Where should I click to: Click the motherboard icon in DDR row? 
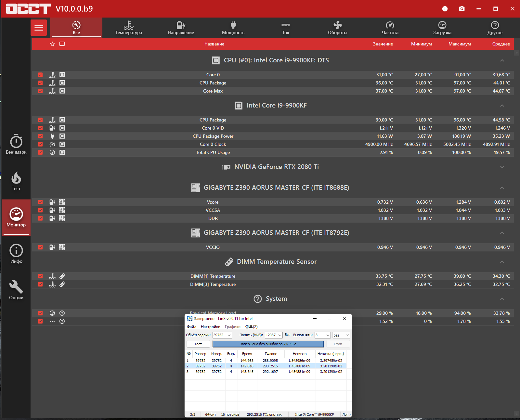[x=62, y=218]
